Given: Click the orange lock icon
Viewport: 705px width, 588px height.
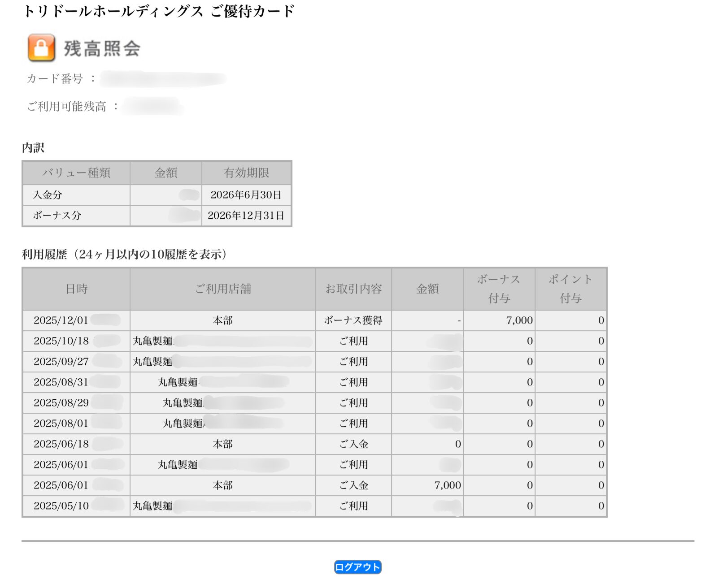Looking at the screenshot, I should 41,48.
